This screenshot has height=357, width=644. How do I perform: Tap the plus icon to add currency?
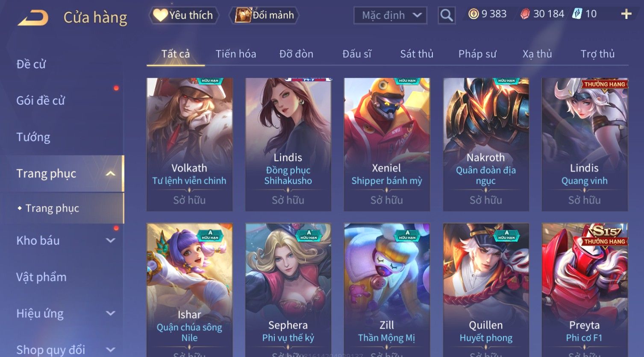(x=626, y=14)
